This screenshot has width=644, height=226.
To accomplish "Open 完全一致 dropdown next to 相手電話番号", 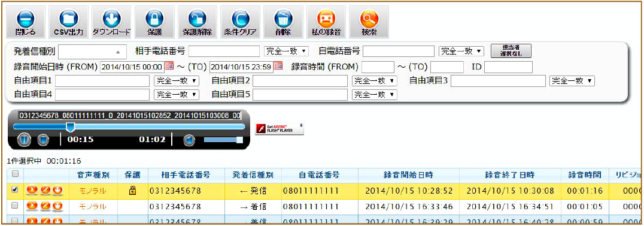I will tap(286, 51).
